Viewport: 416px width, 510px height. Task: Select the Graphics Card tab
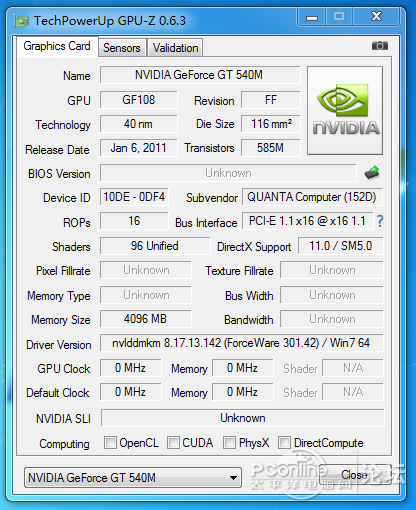pos(57,46)
